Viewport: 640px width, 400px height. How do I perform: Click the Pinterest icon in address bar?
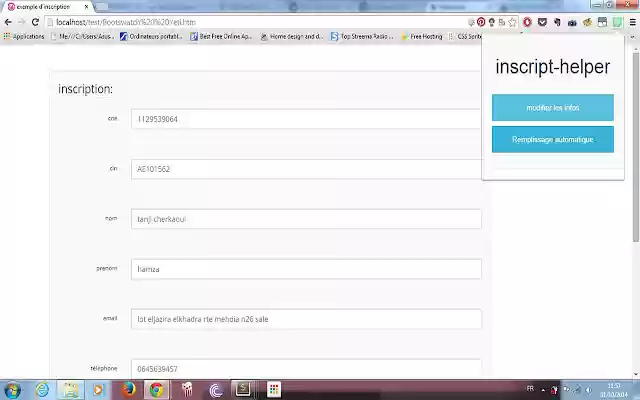coord(481,22)
